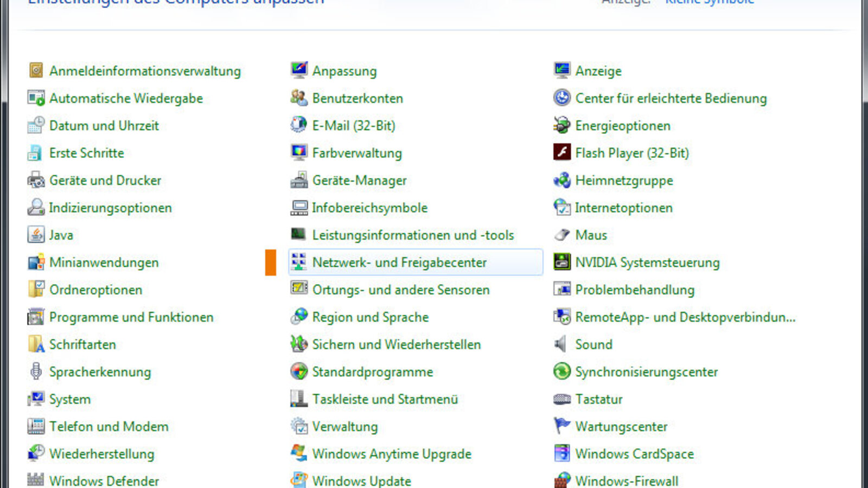Image resolution: width=868 pixels, height=488 pixels.
Task: Click the E-Mail (32-Bit) icon
Action: [299, 125]
